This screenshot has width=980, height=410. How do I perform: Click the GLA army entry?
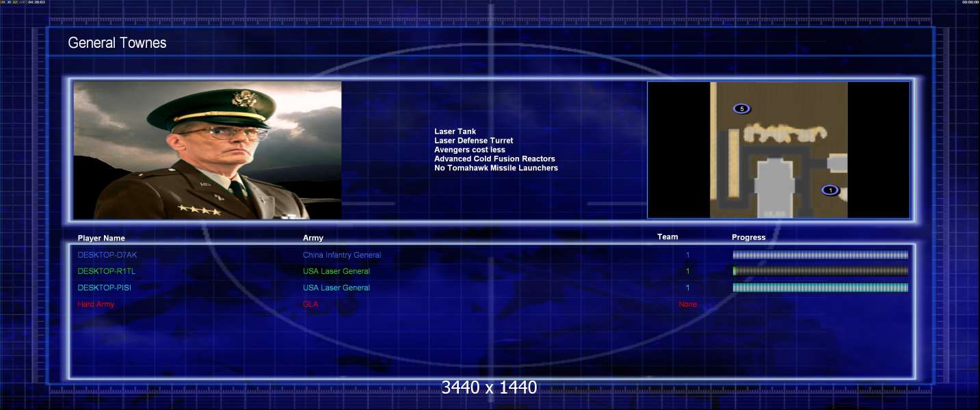[x=310, y=304]
